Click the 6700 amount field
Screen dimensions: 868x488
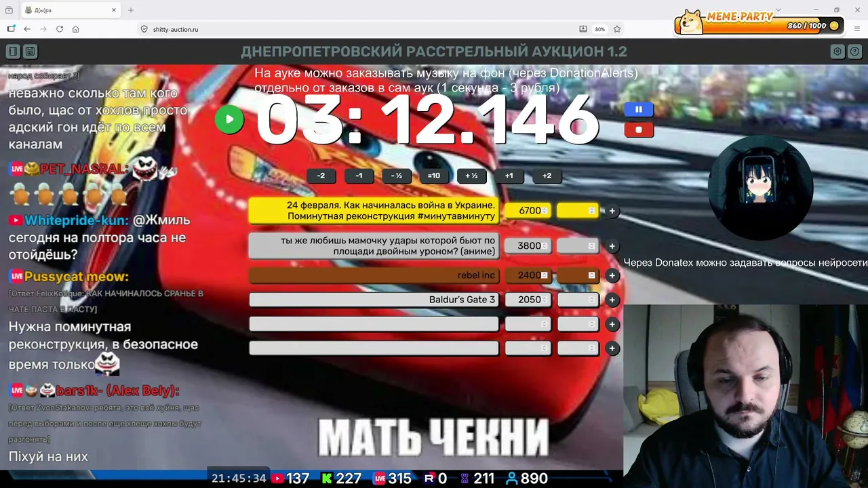point(528,211)
